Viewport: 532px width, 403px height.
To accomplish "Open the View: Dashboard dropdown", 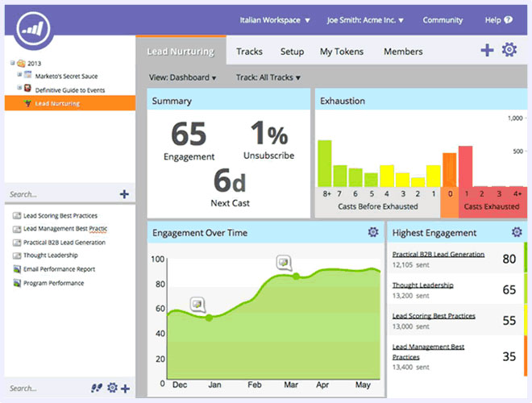I will (182, 77).
